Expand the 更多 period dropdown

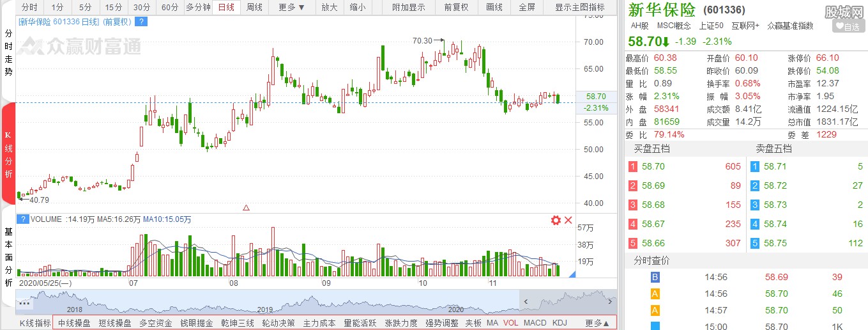click(292, 8)
